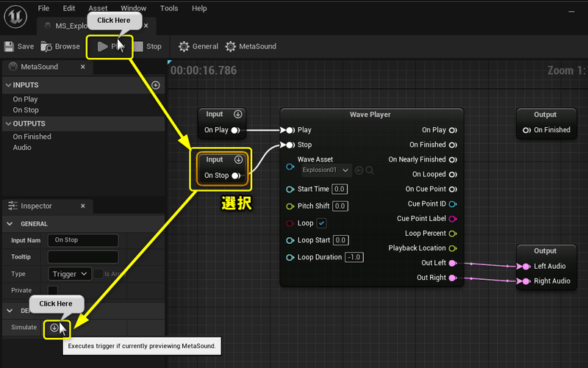Click trigger icon on On Stop input node
This screenshot has width=588, height=368.
(238, 159)
